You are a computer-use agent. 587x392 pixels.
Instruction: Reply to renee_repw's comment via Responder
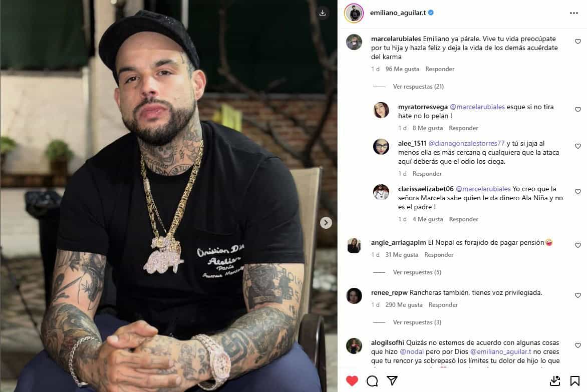(443, 305)
